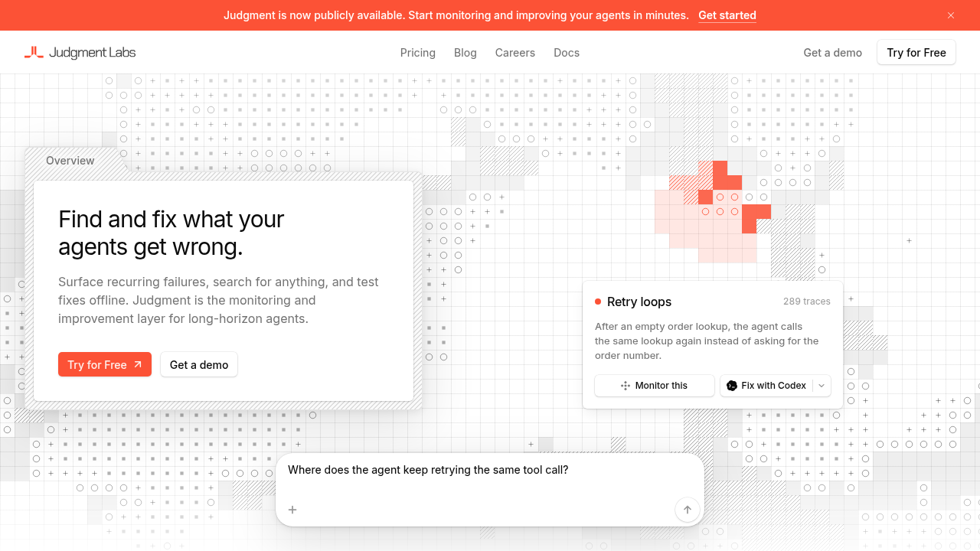This screenshot has width=980, height=551.
Task: Click the plus icon in the prompt box
Action: [292, 510]
